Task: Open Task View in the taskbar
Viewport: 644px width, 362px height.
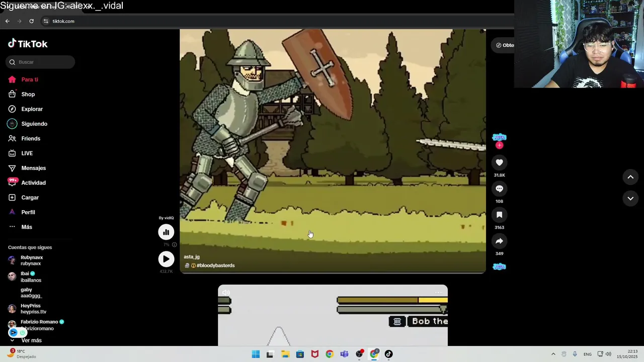Action: 270,354
